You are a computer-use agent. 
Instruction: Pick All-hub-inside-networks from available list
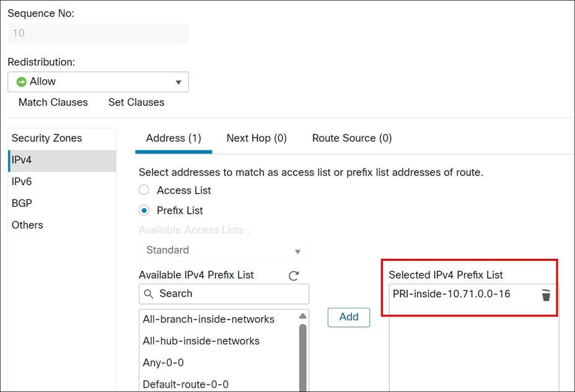(201, 341)
